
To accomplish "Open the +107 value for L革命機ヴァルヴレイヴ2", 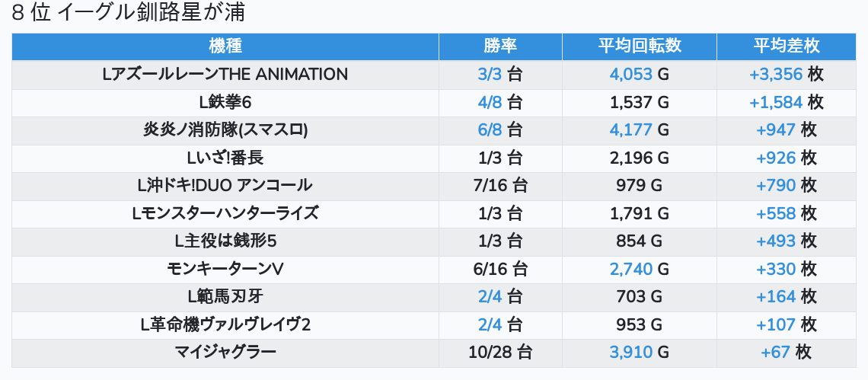I will (x=776, y=324).
